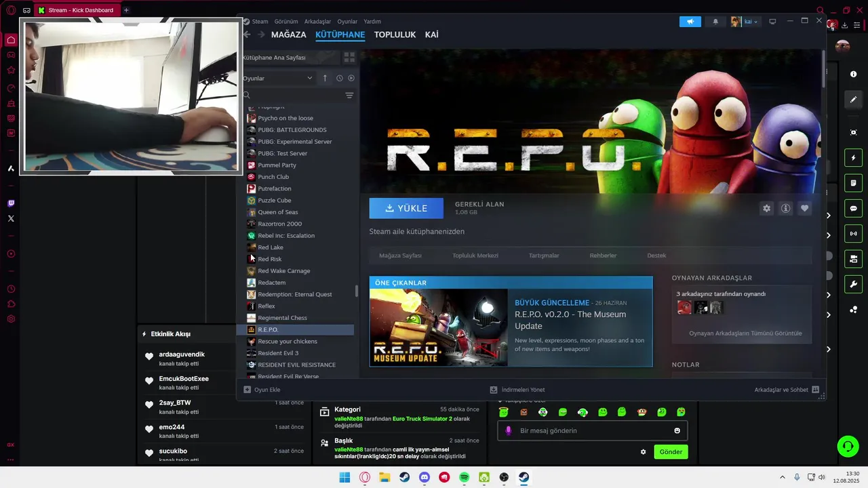
Task: Switch library to grid view icon
Action: click(x=349, y=58)
